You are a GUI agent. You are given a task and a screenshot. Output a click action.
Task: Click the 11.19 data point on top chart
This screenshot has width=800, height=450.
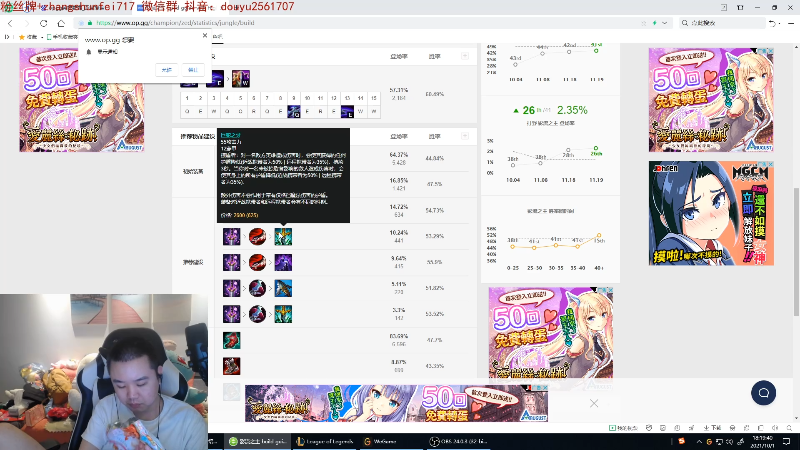pos(596,51)
